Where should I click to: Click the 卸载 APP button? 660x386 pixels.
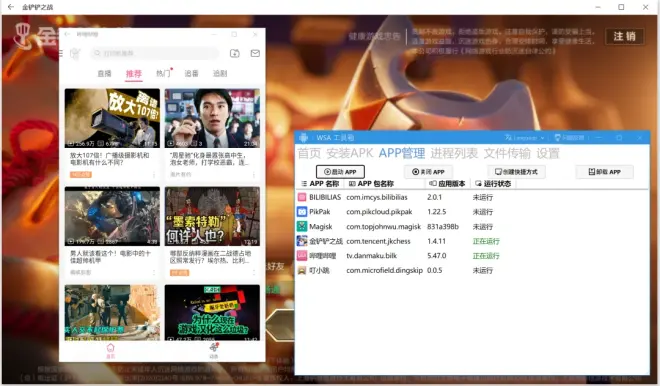click(x=604, y=172)
